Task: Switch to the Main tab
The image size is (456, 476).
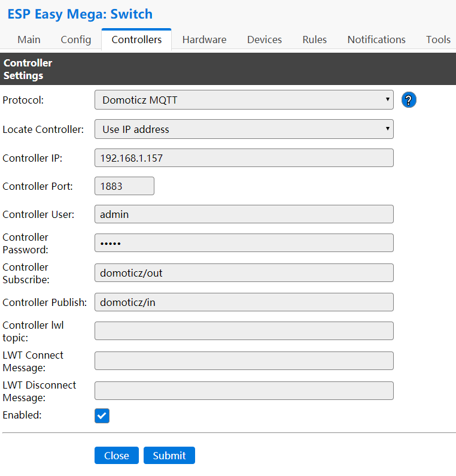Action: 29,40
